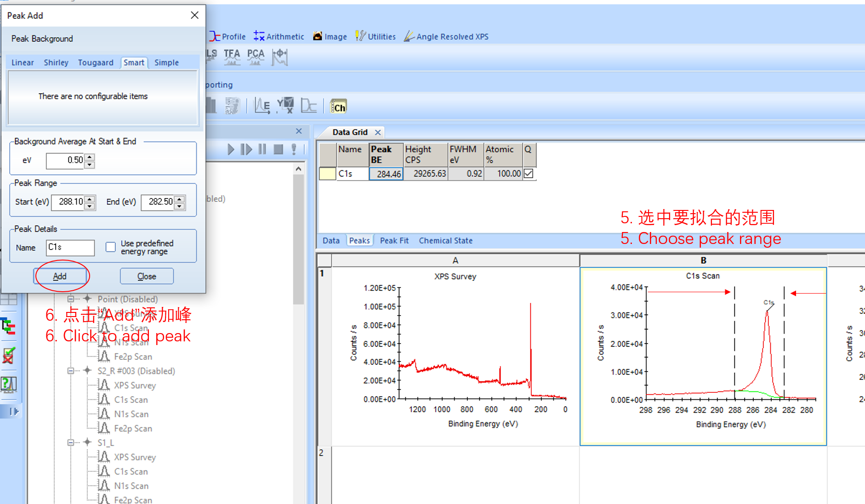This screenshot has height=504, width=865.
Task: Click the TFA analysis icon
Action: click(x=232, y=57)
